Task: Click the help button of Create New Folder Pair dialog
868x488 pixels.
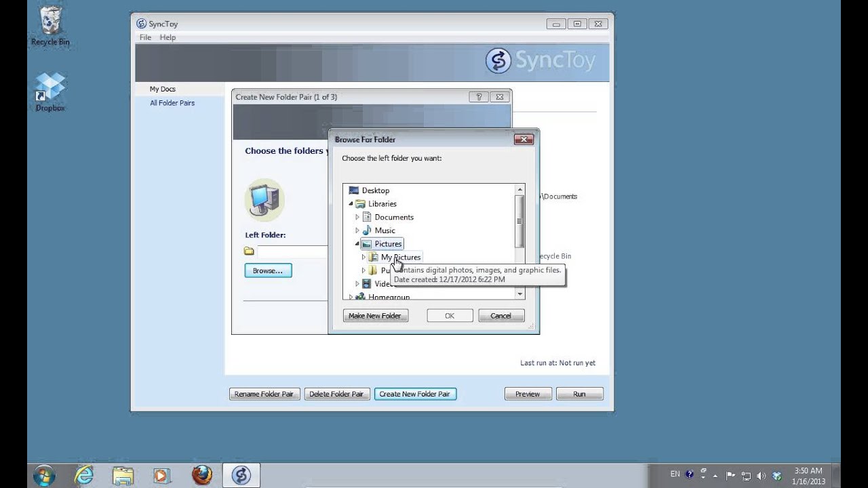Action: (478, 97)
